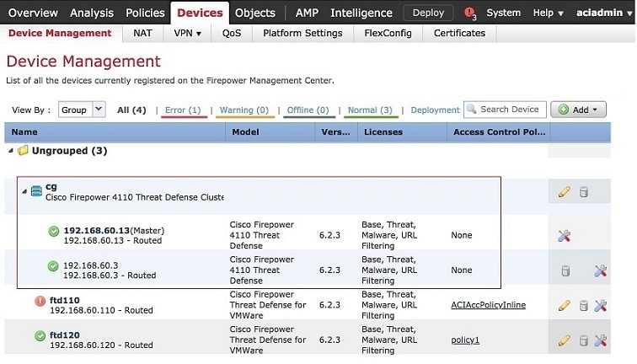Viewport: 637px width, 364px height.
Task: Open the ACIAccPolicyInline policy link
Action: (488, 305)
